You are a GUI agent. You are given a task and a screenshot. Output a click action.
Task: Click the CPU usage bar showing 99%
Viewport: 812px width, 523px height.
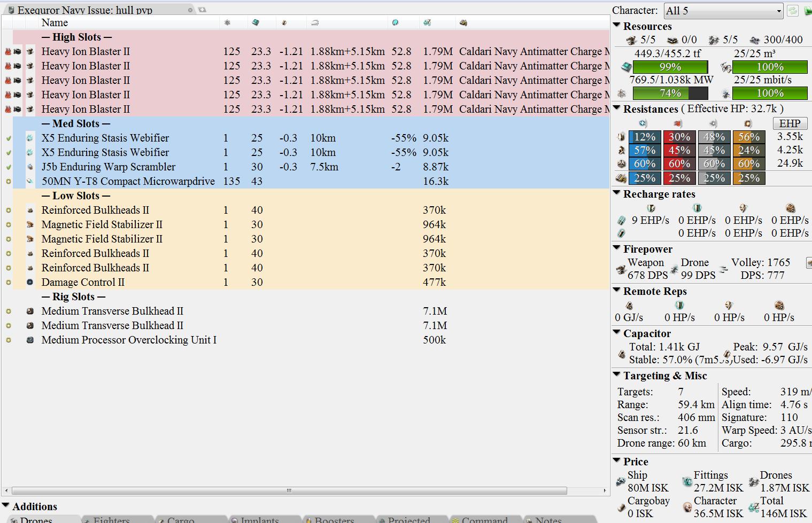[x=670, y=67]
